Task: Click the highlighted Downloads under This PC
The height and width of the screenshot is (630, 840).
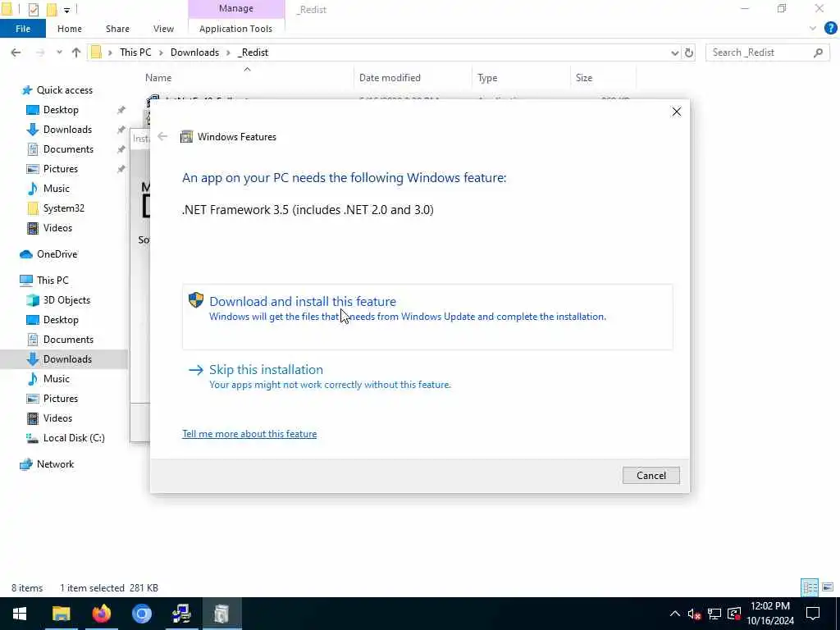Action: tap(67, 359)
